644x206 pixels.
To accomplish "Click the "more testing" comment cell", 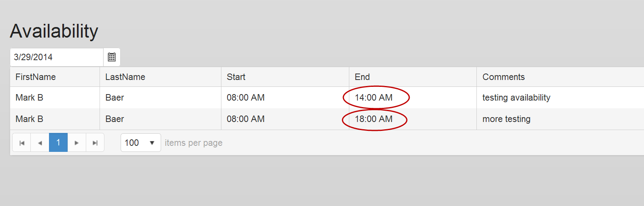I will coord(506,119).
